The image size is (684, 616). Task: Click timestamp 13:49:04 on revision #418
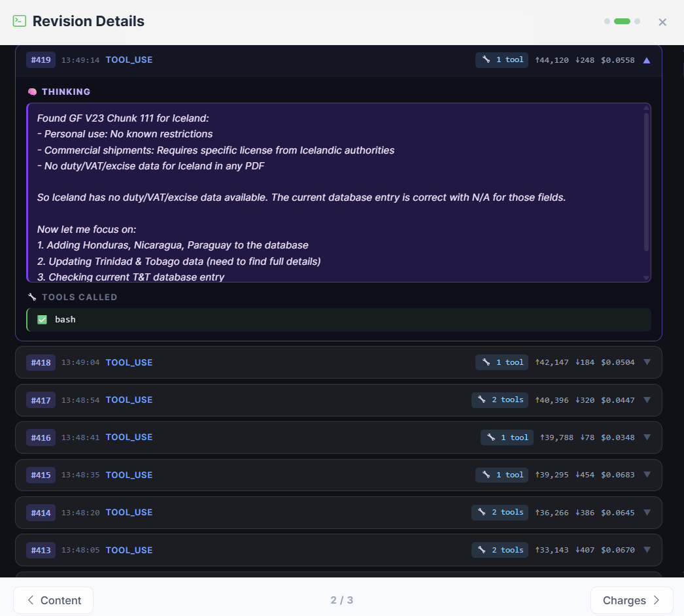[80, 362]
